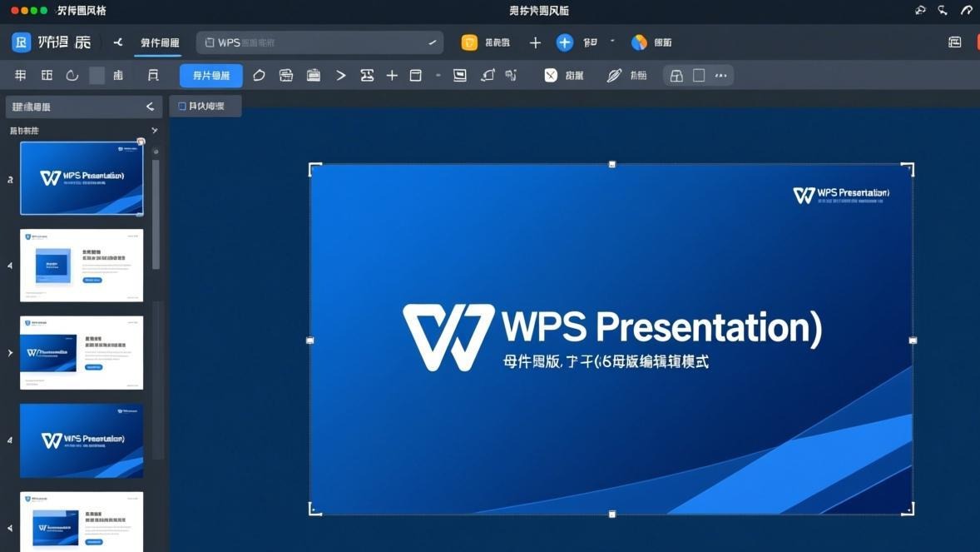Viewport: 980px width, 552px height.
Task: Click the plain white plus icon in top bar
Action: coord(535,42)
